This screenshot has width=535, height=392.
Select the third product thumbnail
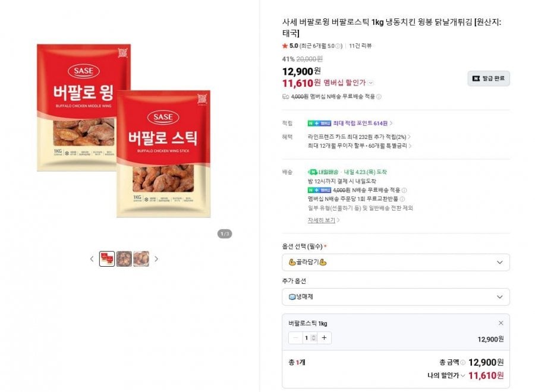click(x=141, y=259)
